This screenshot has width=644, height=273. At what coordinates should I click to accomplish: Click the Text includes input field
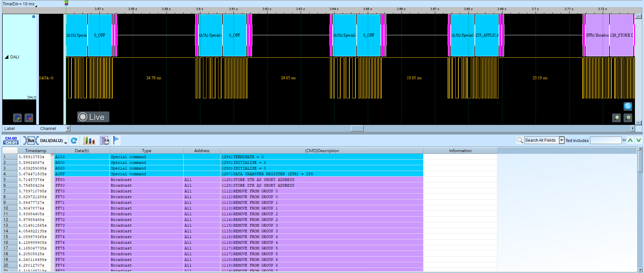point(606,140)
